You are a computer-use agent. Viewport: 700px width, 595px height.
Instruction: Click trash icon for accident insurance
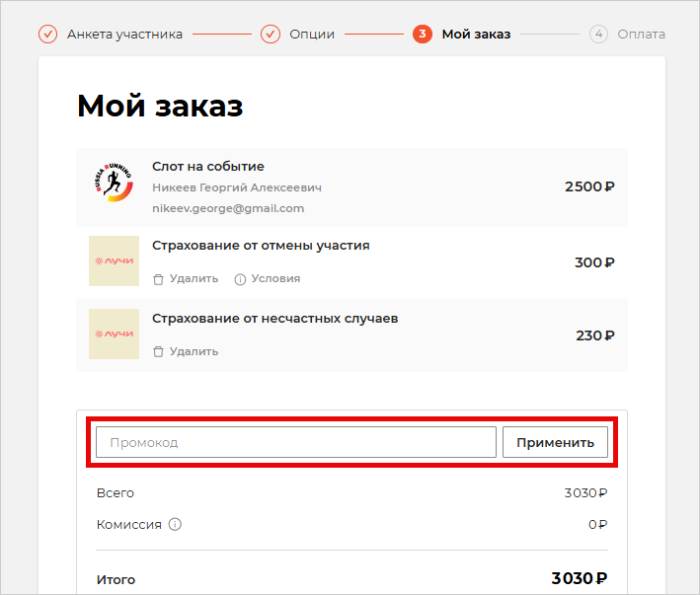point(158,352)
